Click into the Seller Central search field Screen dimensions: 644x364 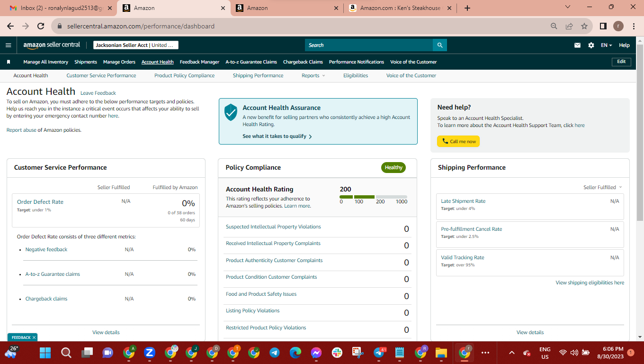(369, 45)
